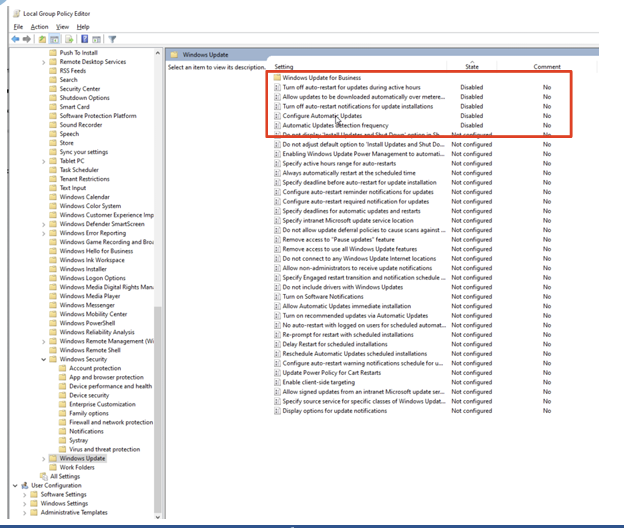The width and height of the screenshot is (624, 528).
Task: Open the File menu
Action: tap(18, 27)
